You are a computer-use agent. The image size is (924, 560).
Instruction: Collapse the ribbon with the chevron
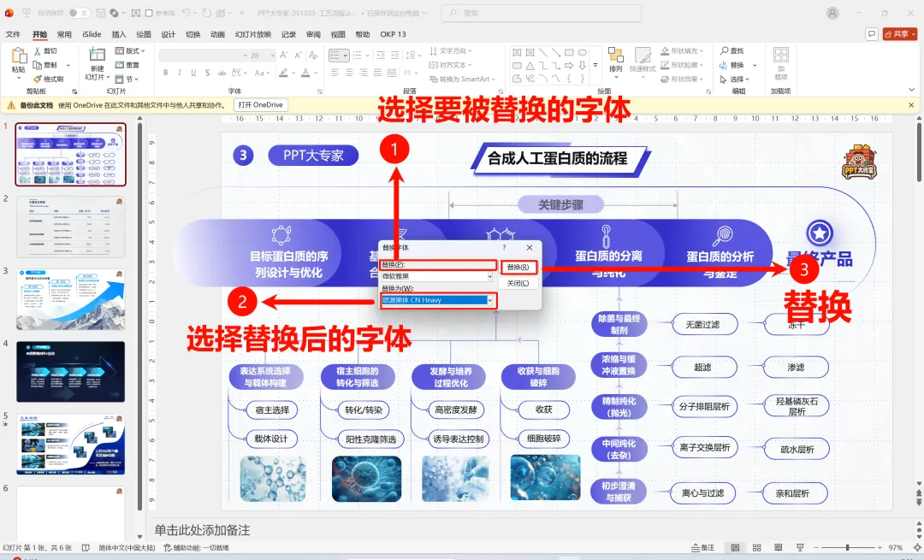pyautogui.click(x=912, y=90)
